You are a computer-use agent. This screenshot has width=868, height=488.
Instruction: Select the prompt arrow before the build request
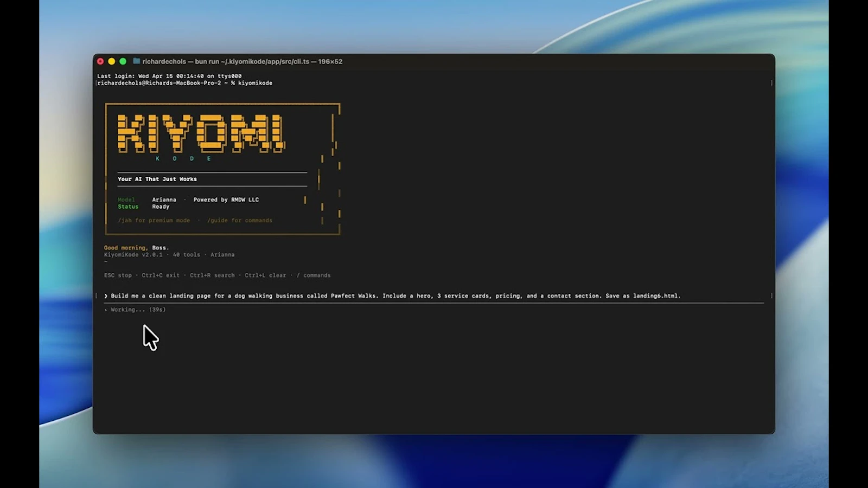(x=105, y=296)
